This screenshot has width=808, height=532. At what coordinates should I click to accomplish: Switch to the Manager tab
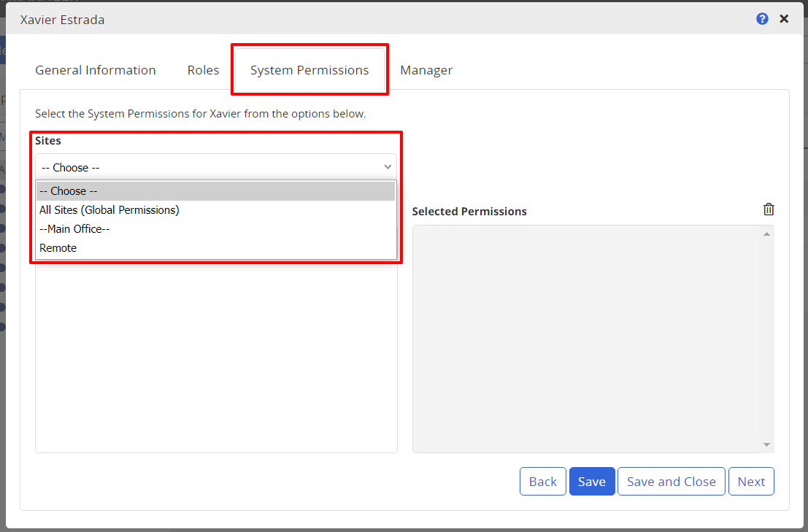click(426, 69)
